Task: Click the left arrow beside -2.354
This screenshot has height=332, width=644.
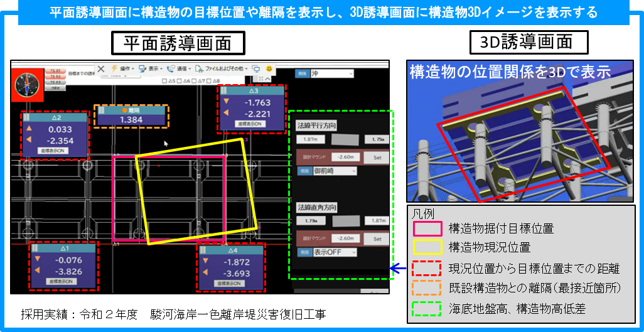Action: pos(29,141)
